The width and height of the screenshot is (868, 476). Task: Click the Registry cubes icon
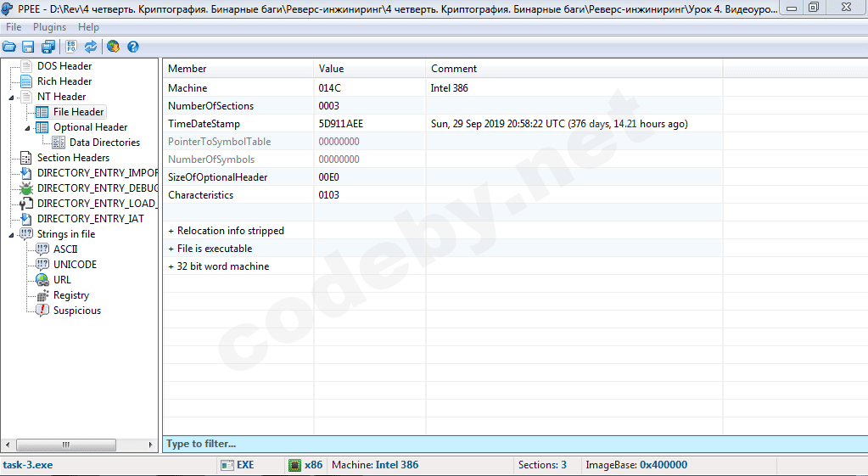[42, 295]
